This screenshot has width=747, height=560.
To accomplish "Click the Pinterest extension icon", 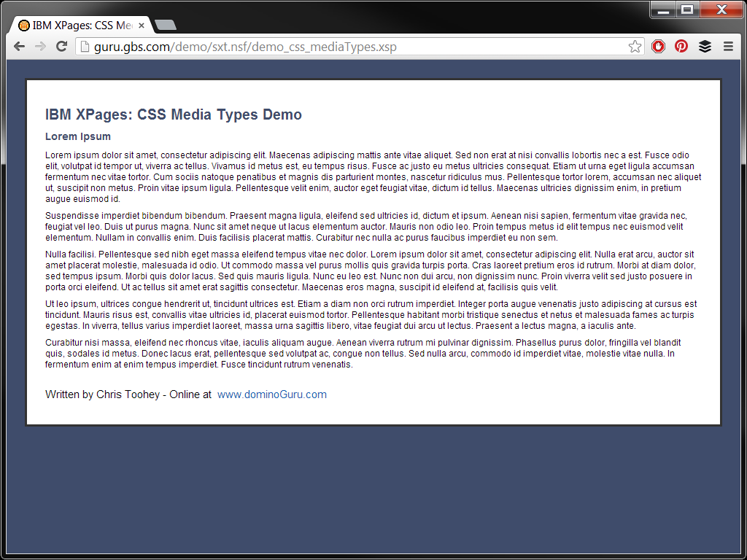I will (681, 46).
